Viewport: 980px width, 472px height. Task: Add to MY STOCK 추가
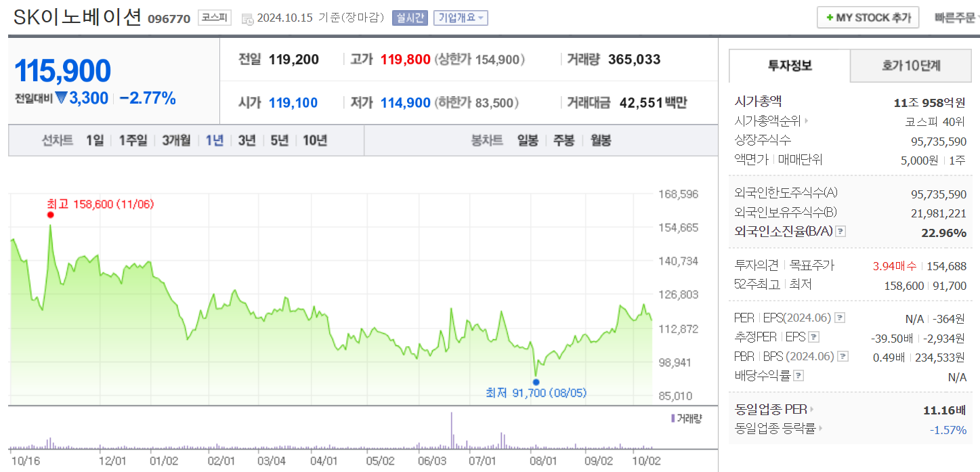[x=868, y=18]
